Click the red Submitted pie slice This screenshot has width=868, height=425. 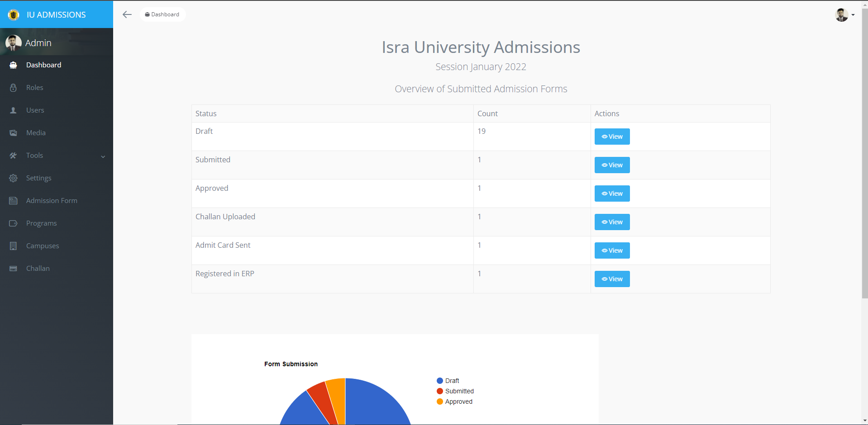click(x=325, y=402)
